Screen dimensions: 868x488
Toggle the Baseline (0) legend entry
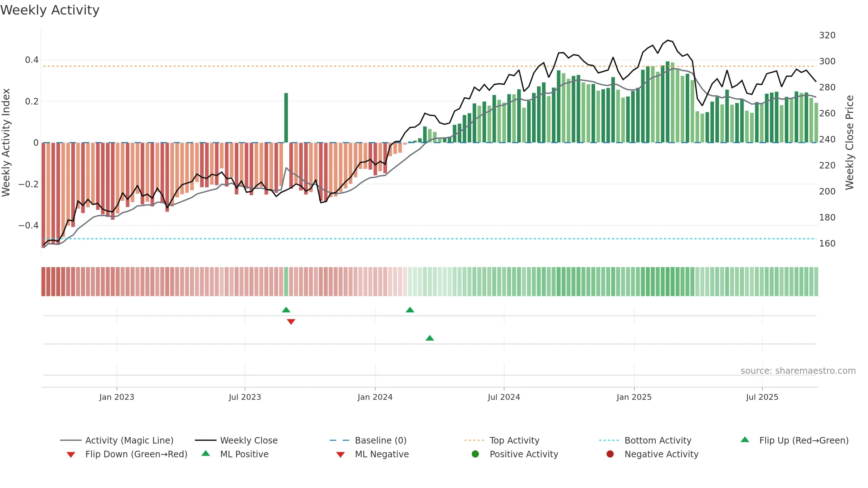point(368,440)
